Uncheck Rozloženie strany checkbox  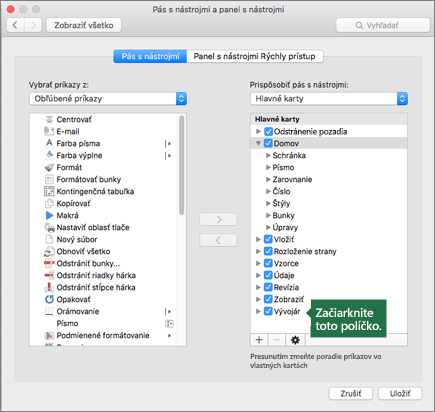[x=268, y=251]
